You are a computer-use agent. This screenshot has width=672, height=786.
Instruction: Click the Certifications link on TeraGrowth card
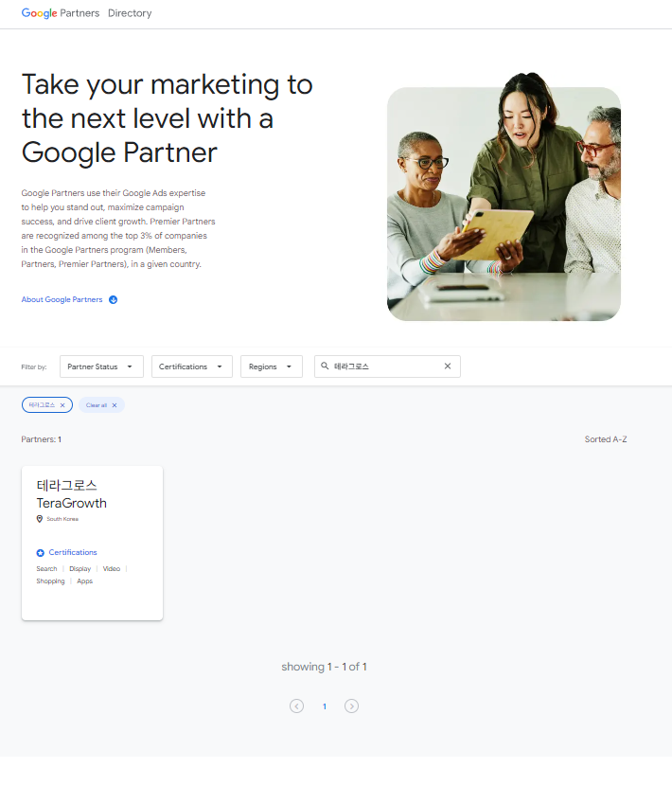(x=73, y=553)
